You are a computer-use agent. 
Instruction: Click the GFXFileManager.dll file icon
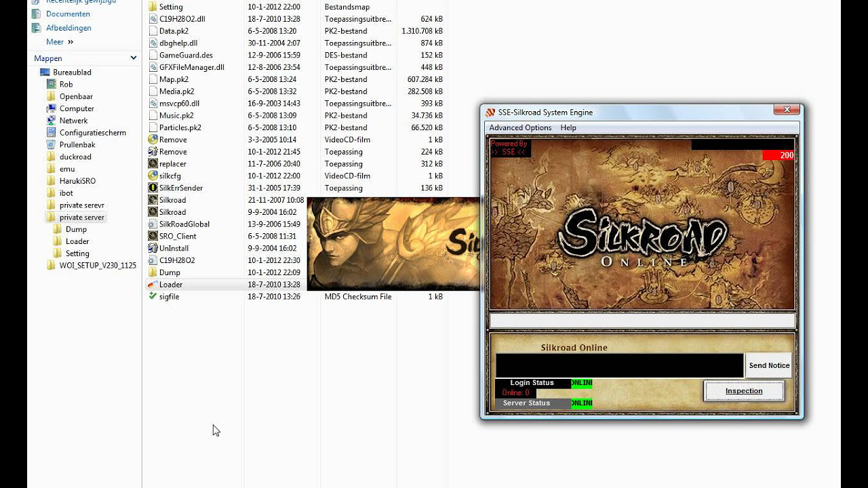pyautogui.click(x=153, y=67)
